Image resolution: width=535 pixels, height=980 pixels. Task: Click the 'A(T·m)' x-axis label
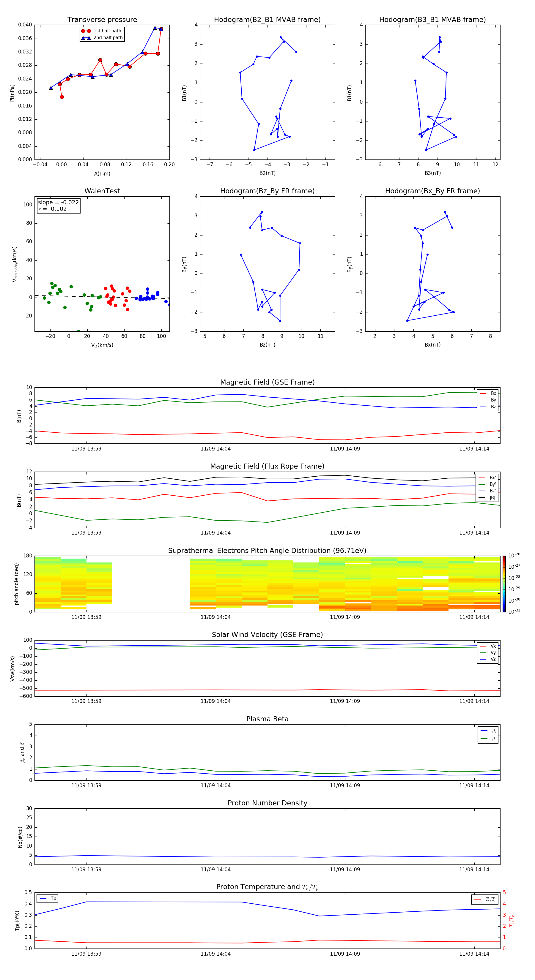pos(102,174)
